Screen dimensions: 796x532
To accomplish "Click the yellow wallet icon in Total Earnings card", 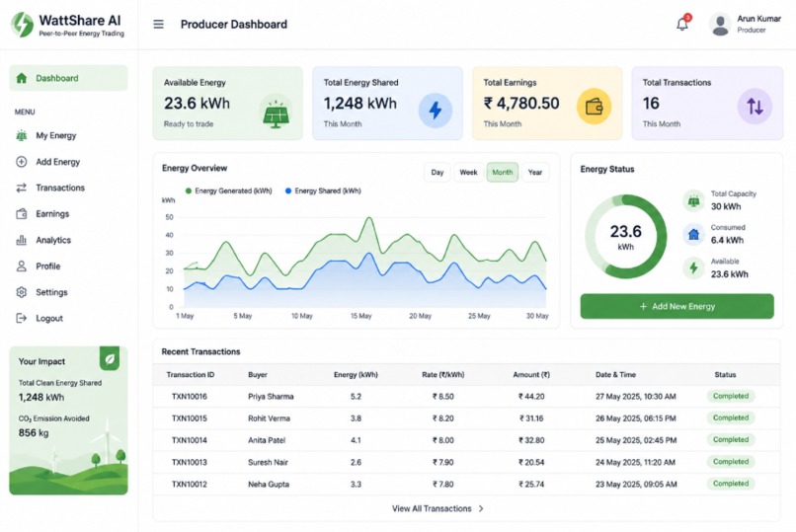I will (x=594, y=107).
